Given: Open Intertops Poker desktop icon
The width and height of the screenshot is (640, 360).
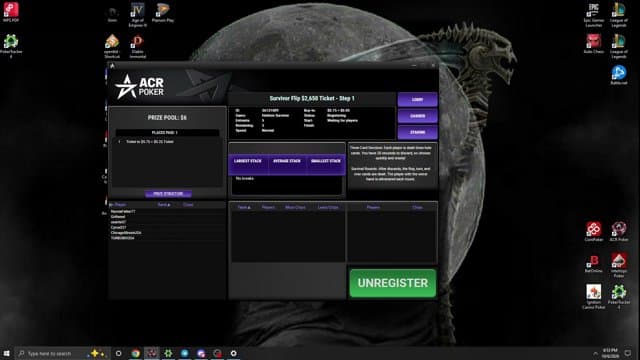Looking at the screenshot, I should click(x=619, y=265).
